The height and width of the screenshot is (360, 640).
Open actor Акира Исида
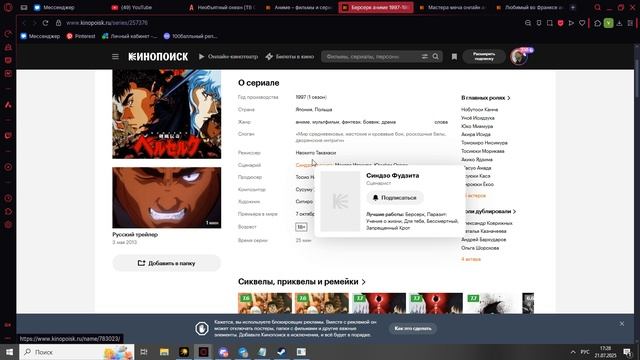coord(476,134)
